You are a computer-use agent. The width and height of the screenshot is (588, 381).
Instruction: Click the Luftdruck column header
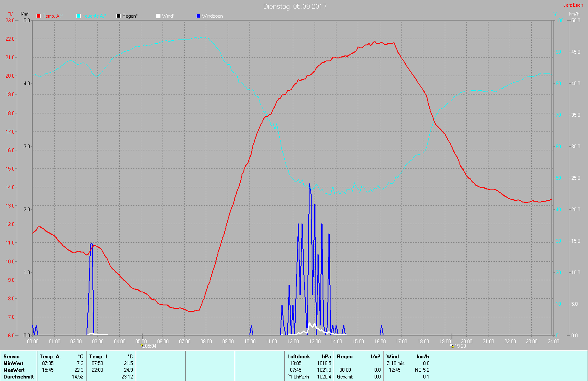[299, 357]
